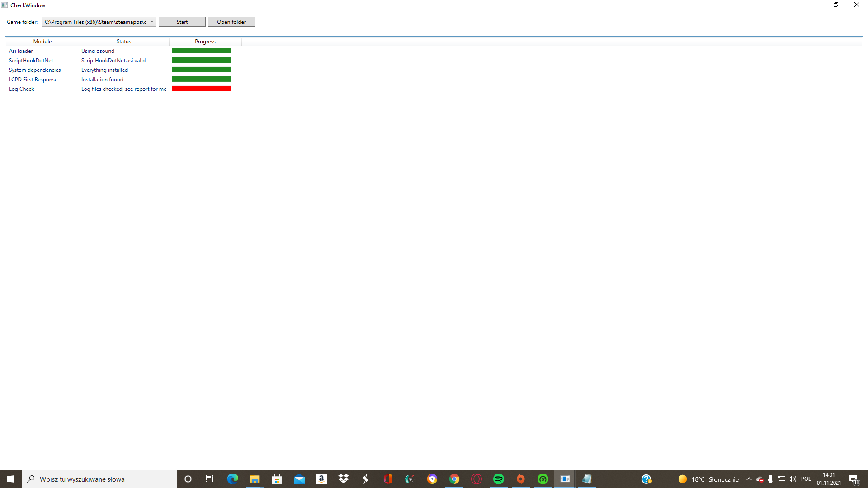The height and width of the screenshot is (488, 868).
Task: Click the Module column header
Action: 42,41
